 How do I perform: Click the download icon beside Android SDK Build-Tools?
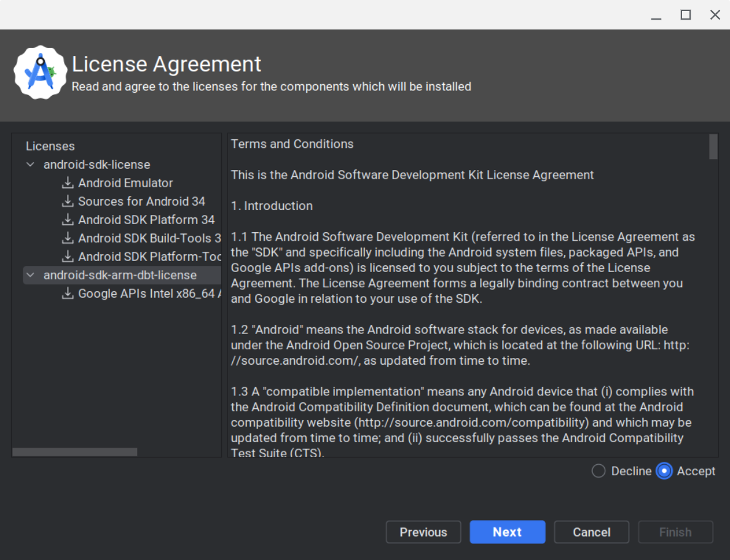(x=68, y=238)
